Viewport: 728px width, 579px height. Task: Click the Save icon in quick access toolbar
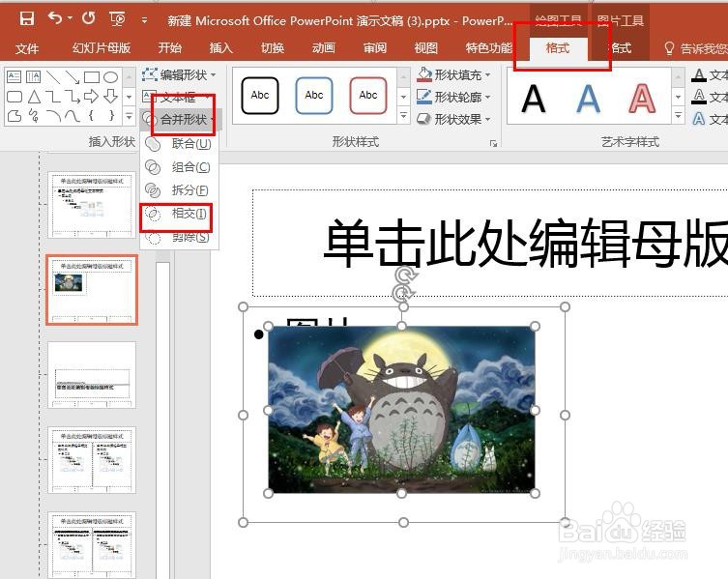tap(26, 19)
